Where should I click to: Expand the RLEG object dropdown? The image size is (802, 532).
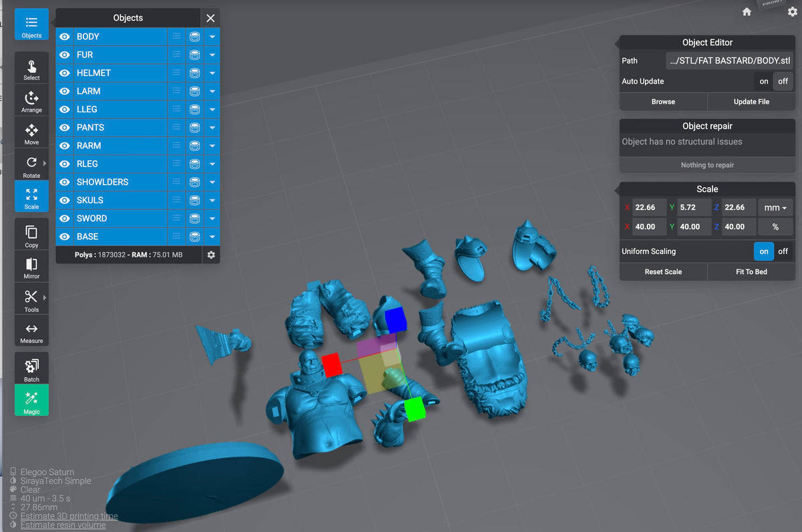[212, 164]
